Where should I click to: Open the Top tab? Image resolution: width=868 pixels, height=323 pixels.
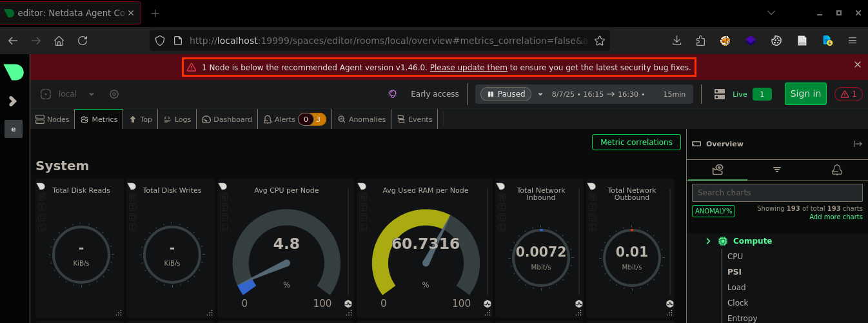coord(141,119)
